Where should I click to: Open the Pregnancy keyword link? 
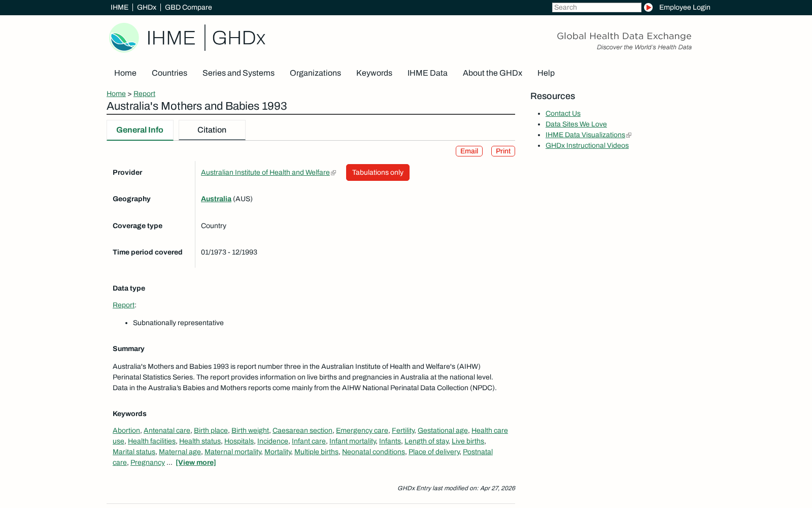pos(148,462)
